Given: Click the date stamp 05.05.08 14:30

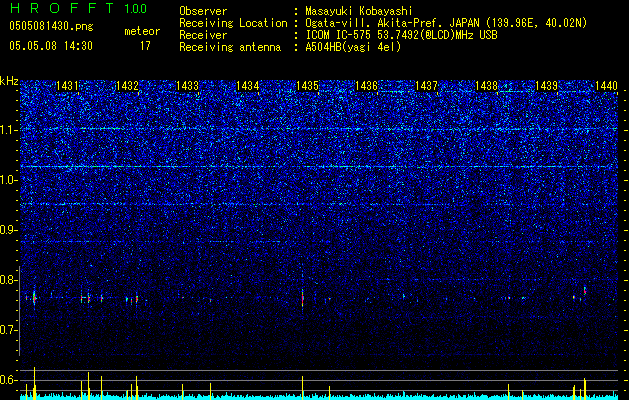Looking at the screenshot, I should (51, 46).
